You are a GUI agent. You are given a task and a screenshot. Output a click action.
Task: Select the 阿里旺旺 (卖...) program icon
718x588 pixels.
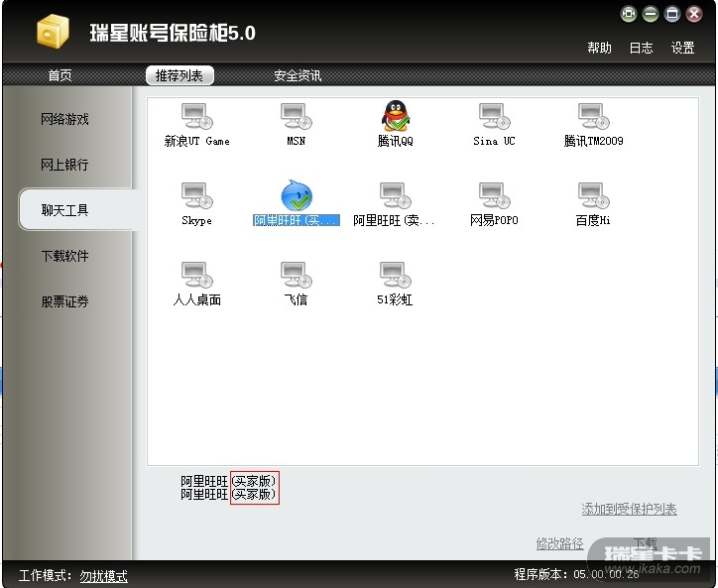(395, 195)
